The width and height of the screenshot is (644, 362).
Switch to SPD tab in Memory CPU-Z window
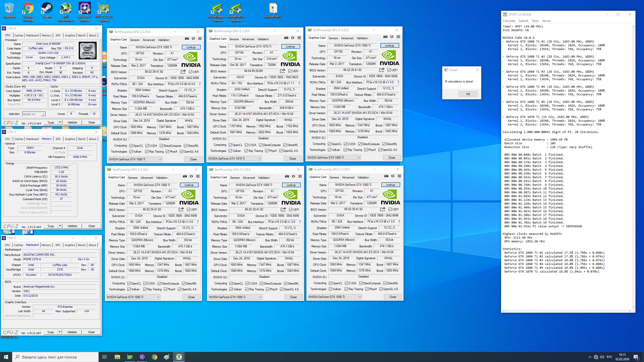click(x=58, y=139)
